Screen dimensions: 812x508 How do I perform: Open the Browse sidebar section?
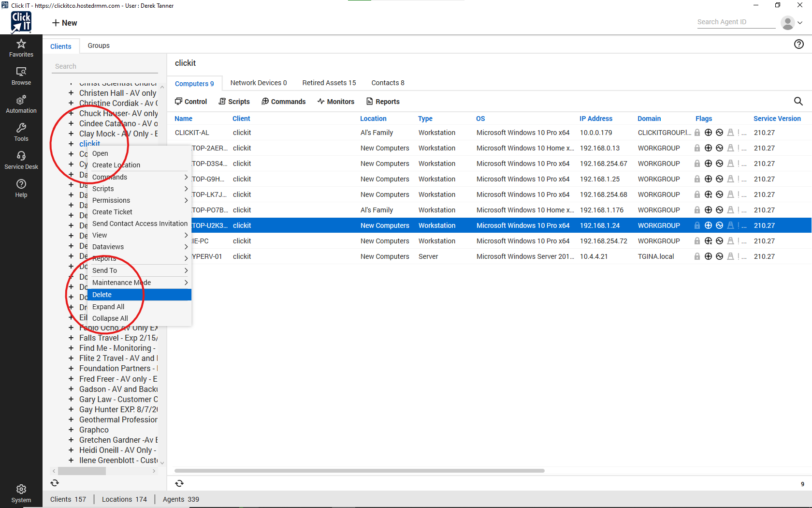coord(21,76)
